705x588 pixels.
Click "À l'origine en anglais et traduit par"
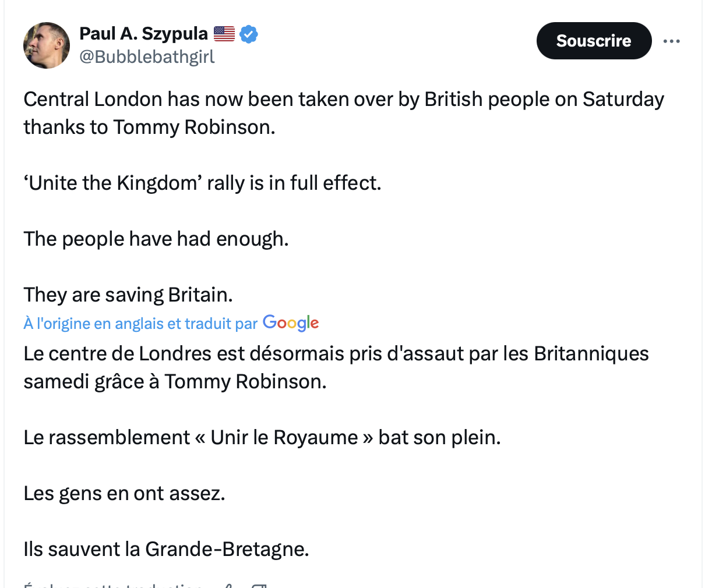coord(140,324)
